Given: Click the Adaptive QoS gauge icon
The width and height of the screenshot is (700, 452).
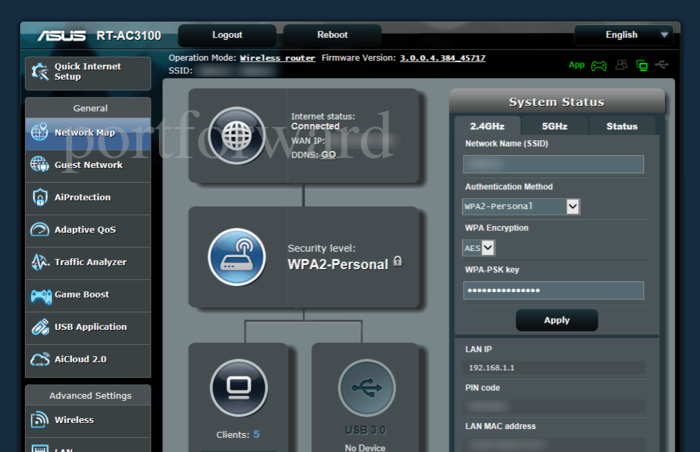Looking at the screenshot, I should coord(39,230).
